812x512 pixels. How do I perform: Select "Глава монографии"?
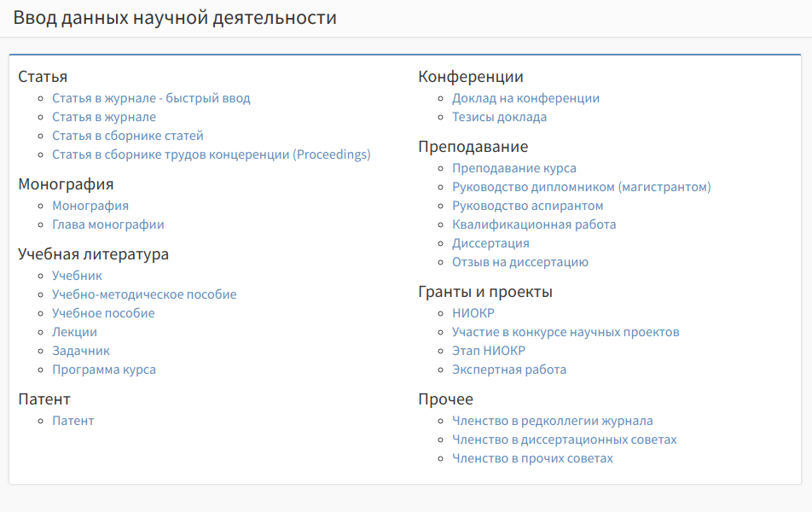click(x=107, y=224)
